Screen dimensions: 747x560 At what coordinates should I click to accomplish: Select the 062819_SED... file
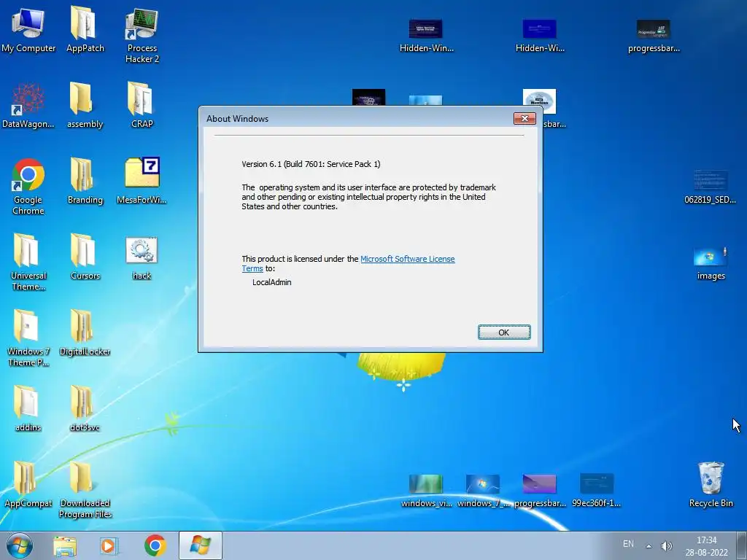(x=710, y=187)
